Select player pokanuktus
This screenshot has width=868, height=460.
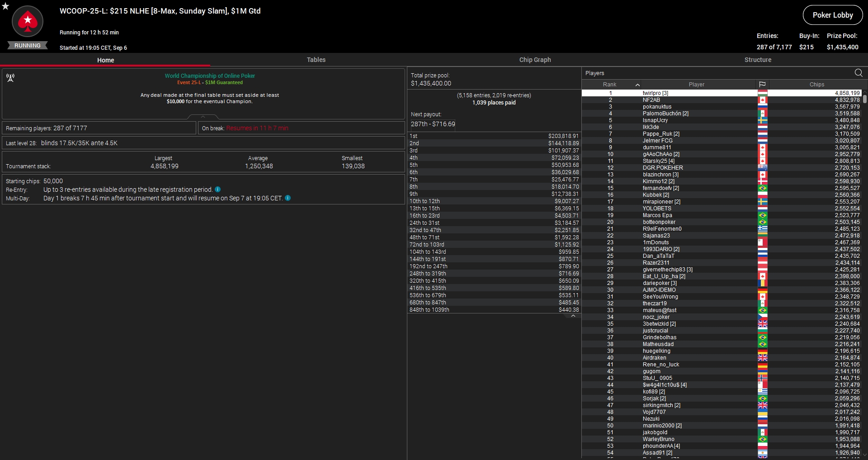(722, 107)
